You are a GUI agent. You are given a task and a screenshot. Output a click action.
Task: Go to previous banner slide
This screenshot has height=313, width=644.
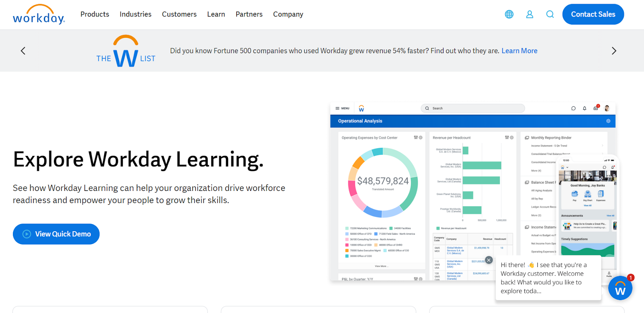click(x=23, y=51)
